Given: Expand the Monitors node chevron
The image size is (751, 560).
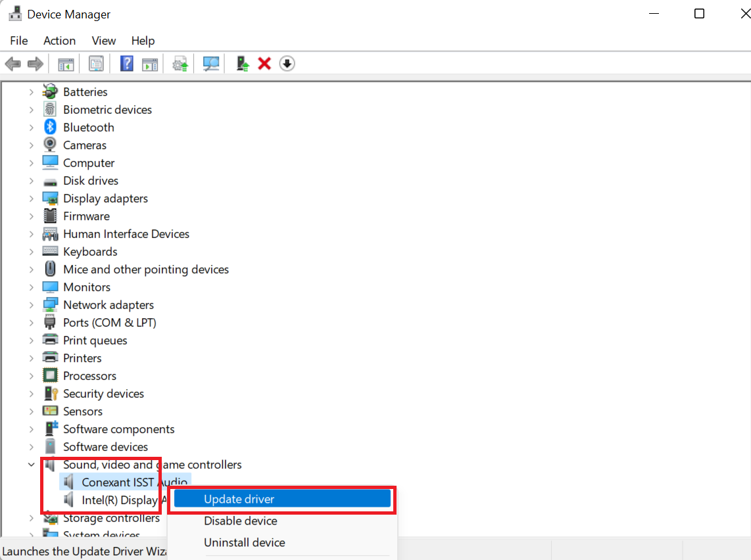Looking at the screenshot, I should (31, 287).
